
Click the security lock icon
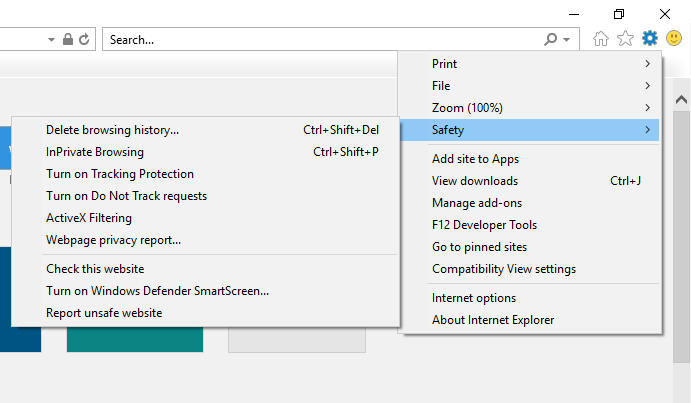[x=67, y=39]
